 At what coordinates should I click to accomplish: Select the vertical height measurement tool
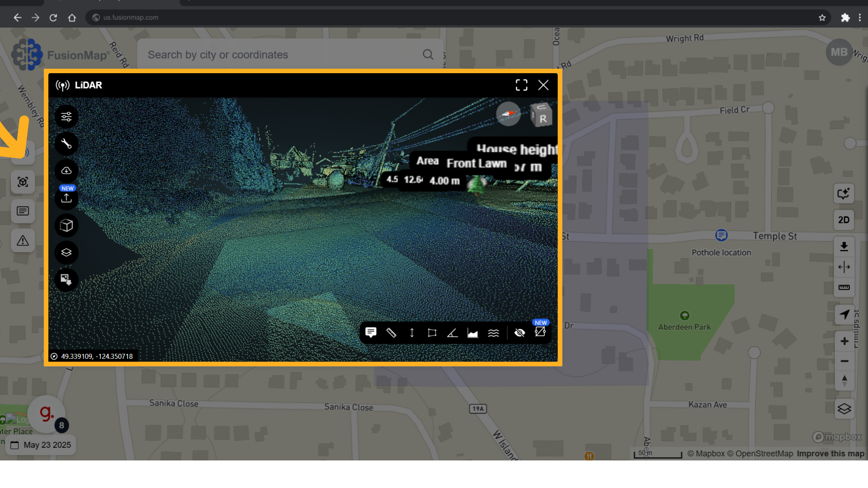click(x=412, y=333)
